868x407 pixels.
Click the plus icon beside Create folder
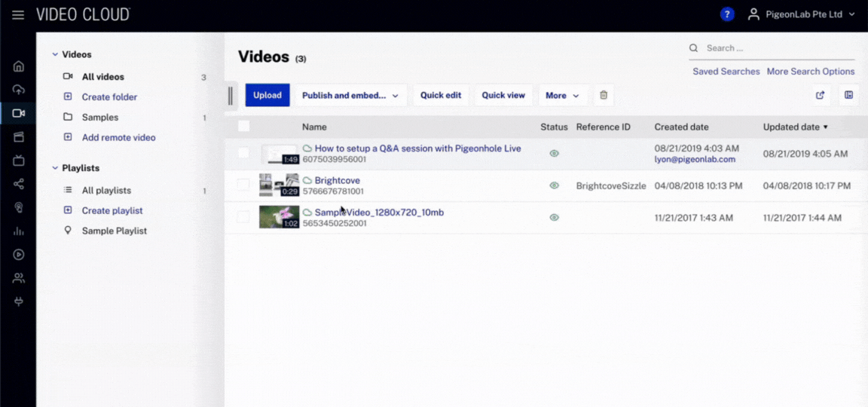coord(68,96)
